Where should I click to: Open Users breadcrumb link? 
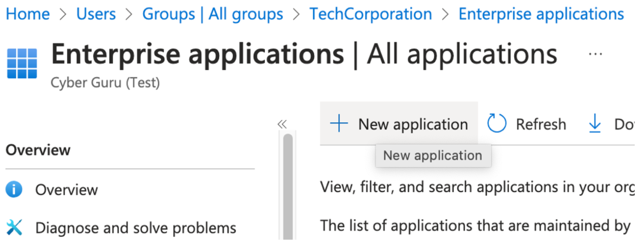tap(96, 14)
